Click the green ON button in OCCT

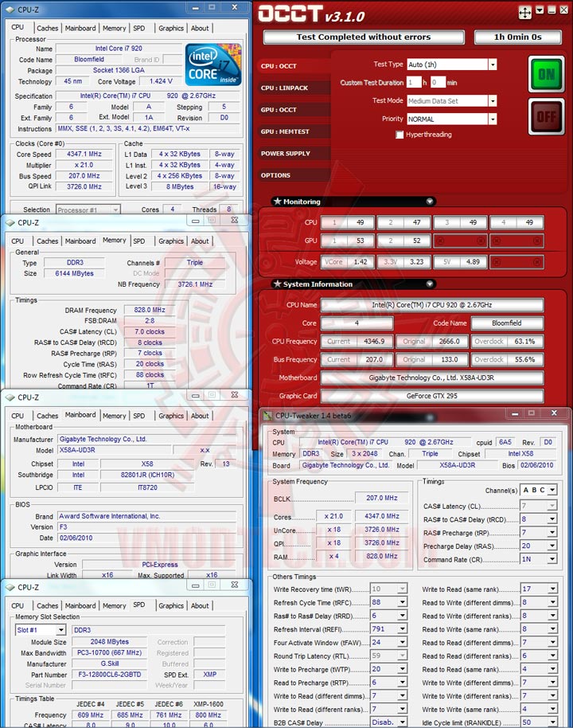click(546, 74)
